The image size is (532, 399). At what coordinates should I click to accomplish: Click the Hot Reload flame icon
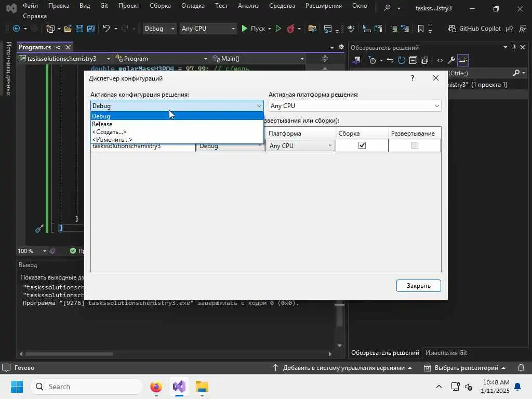[x=290, y=29]
